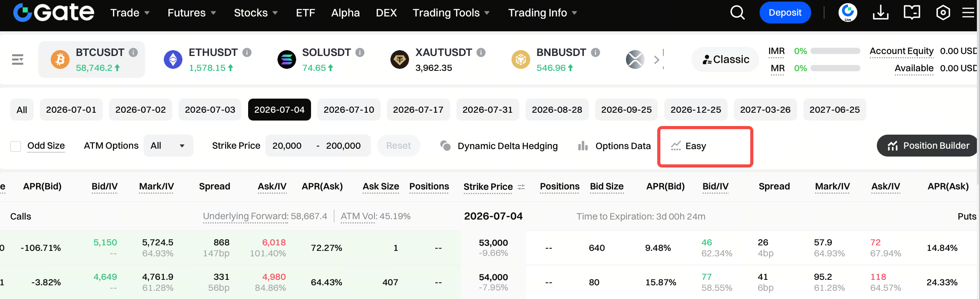Switch to Easy mode

click(x=689, y=146)
